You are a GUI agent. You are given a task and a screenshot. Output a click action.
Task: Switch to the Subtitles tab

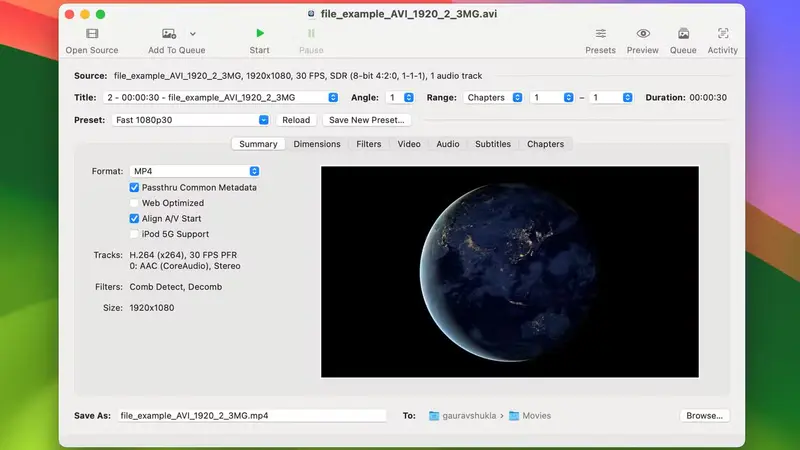pos(494,144)
